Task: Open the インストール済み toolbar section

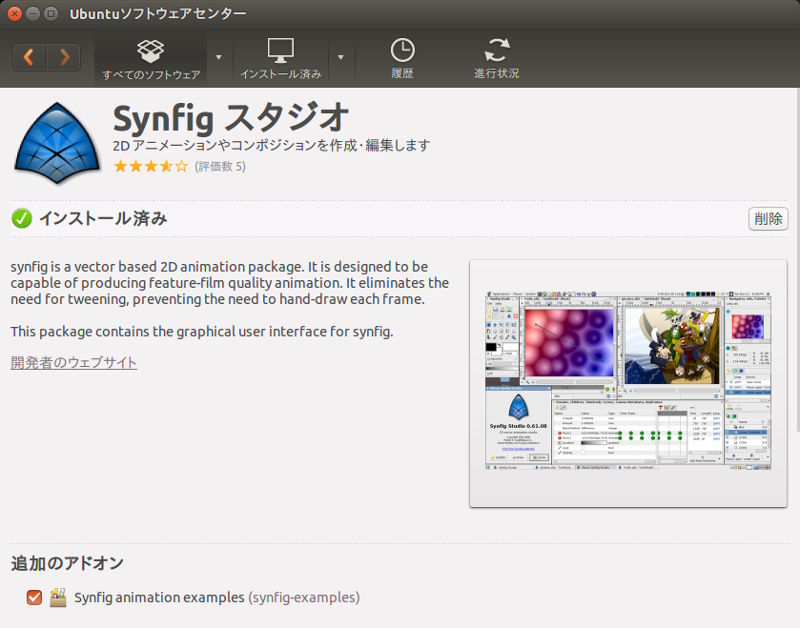Action: [x=281, y=59]
